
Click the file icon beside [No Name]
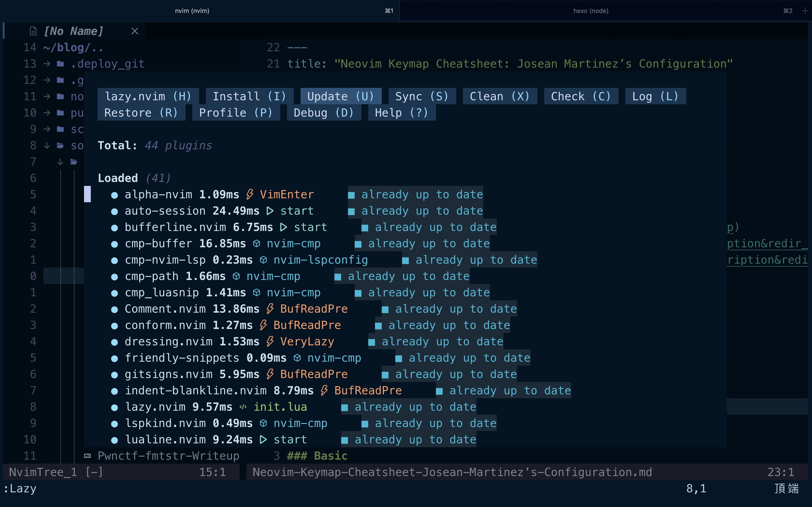(33, 31)
